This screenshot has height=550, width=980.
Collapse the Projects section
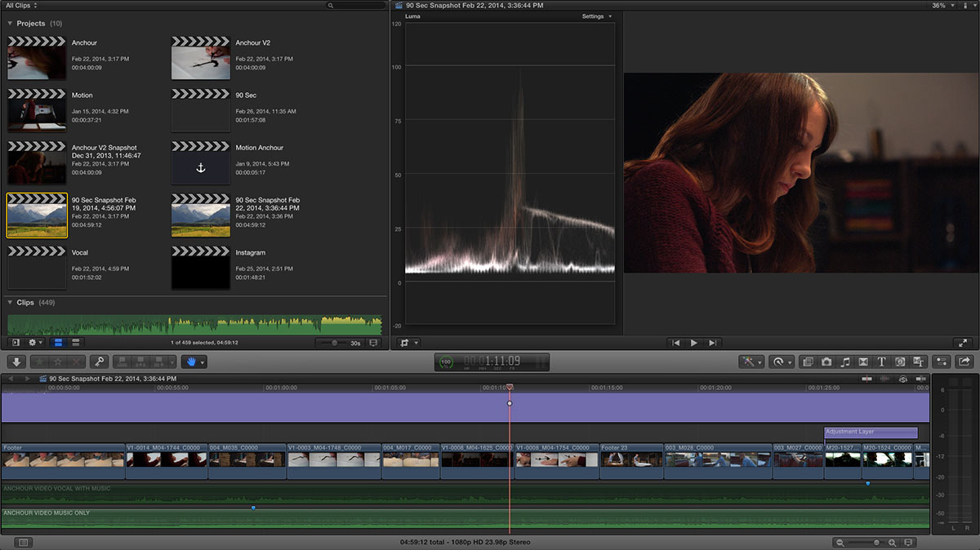click(x=11, y=24)
